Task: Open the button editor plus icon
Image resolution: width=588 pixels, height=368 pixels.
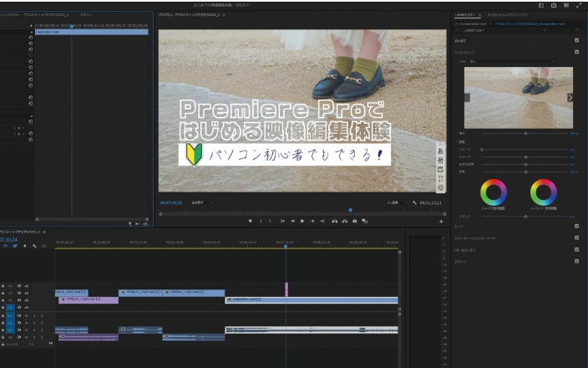Action: point(441,221)
